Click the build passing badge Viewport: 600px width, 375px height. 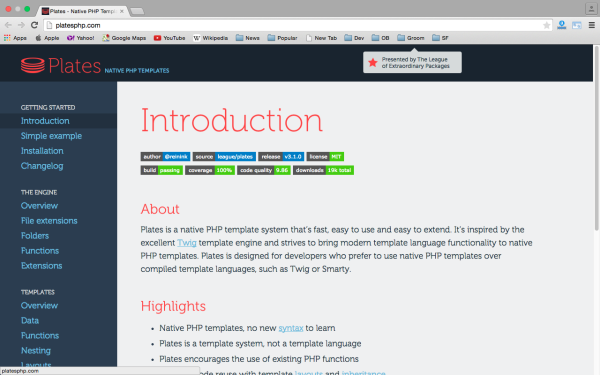point(161,170)
